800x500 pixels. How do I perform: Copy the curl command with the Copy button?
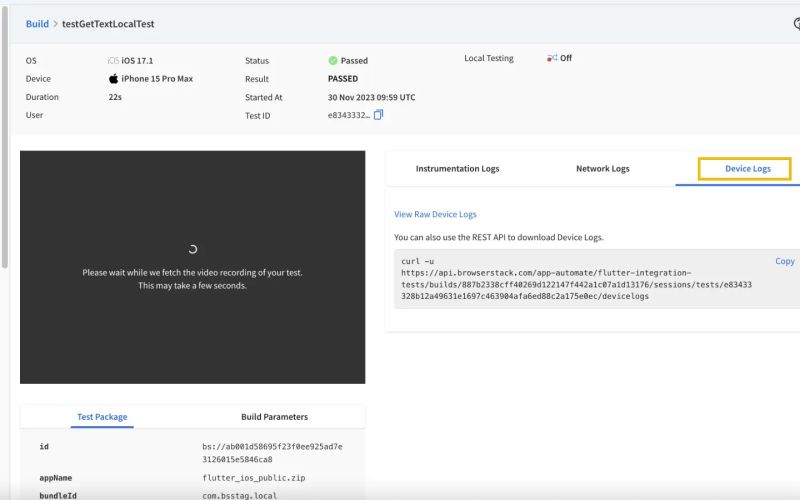coord(784,261)
